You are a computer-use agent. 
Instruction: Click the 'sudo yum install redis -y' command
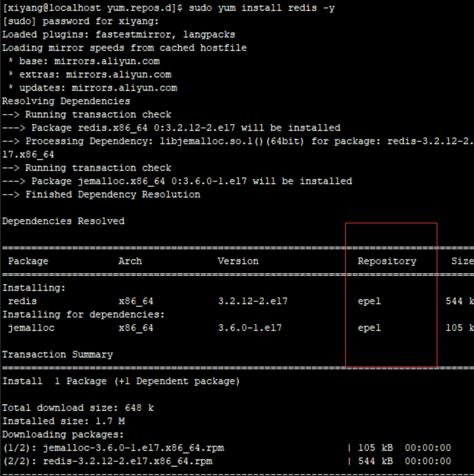(x=261, y=8)
